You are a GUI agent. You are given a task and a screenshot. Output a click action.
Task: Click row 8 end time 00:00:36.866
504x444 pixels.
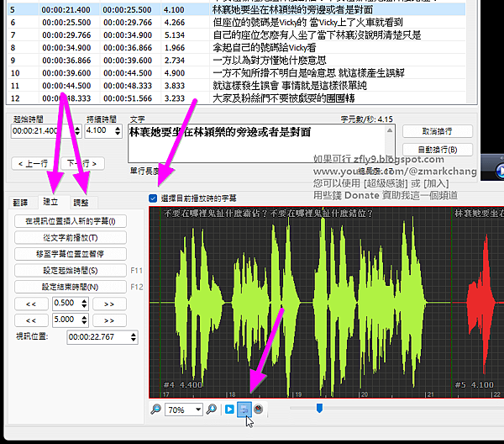[x=128, y=48]
